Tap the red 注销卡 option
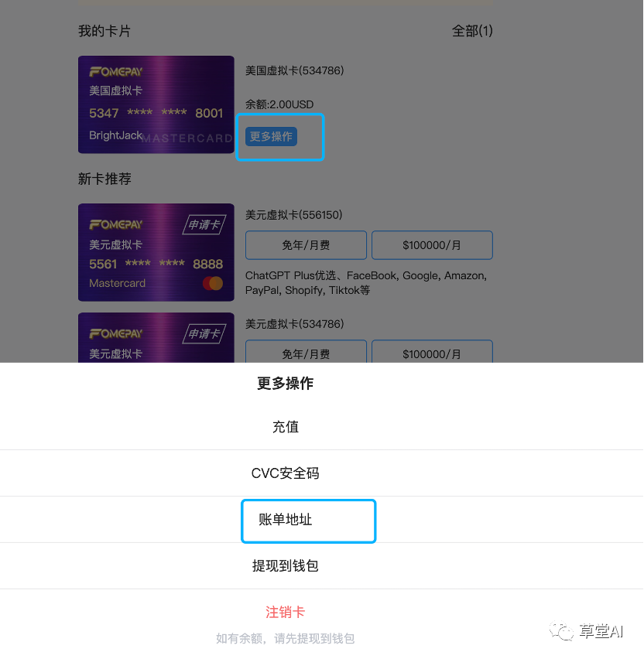Viewport: 644px width, 659px height. pyautogui.click(x=286, y=612)
